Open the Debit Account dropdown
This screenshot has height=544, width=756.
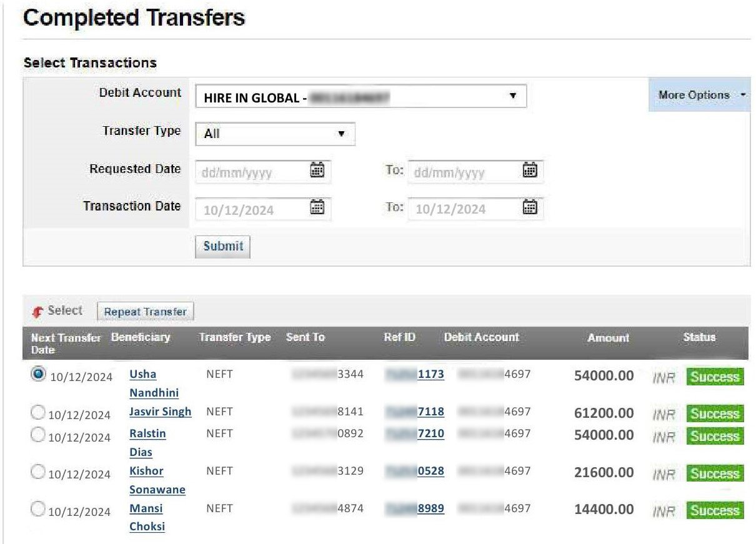pyautogui.click(x=361, y=97)
